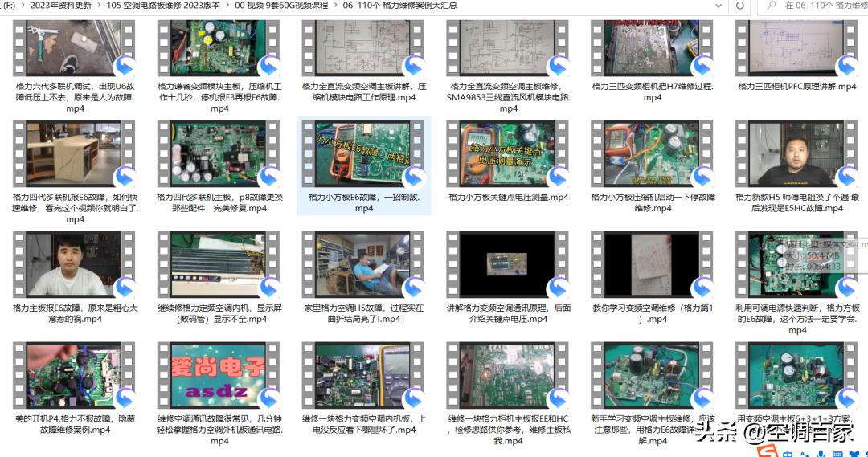Navigate to the 2023年资料更新 breadcrumb folder

(60, 5)
